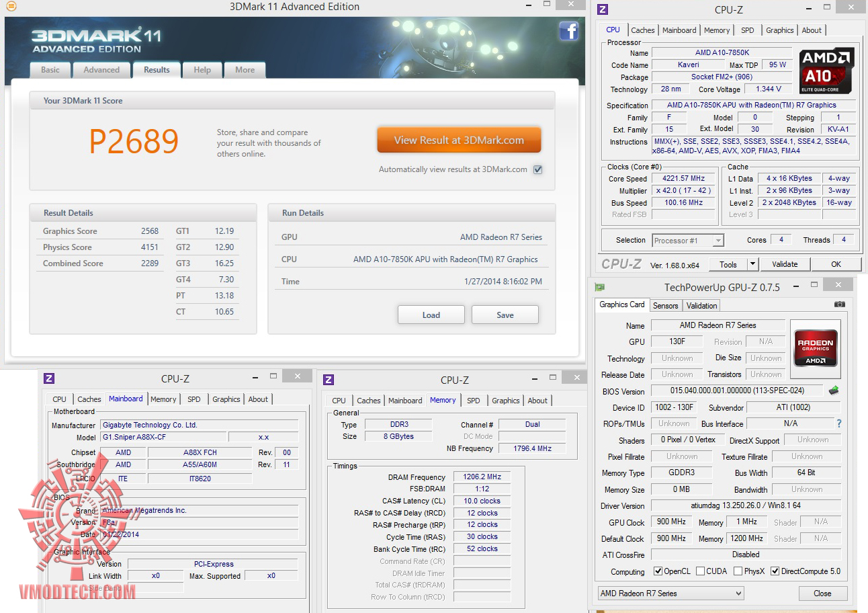868x613 pixels.
Task: Switch to the Basic tab in 3DMark 11
Action: pos(50,70)
